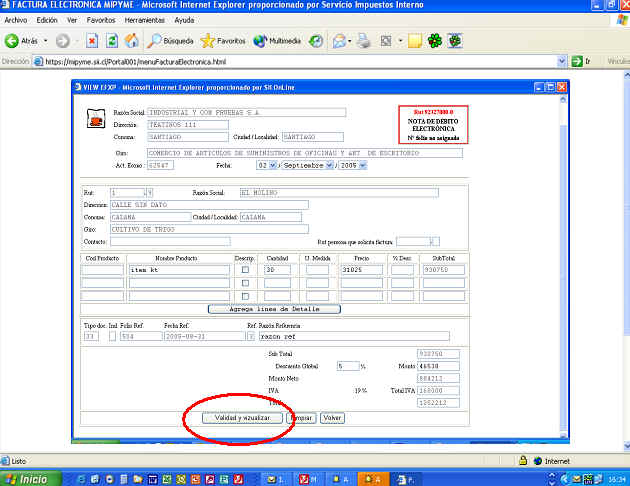Image resolution: width=630 pixels, height=486 pixels.
Task: Open the calculator icon in quick launch
Action: pyautogui.click(x=124, y=479)
